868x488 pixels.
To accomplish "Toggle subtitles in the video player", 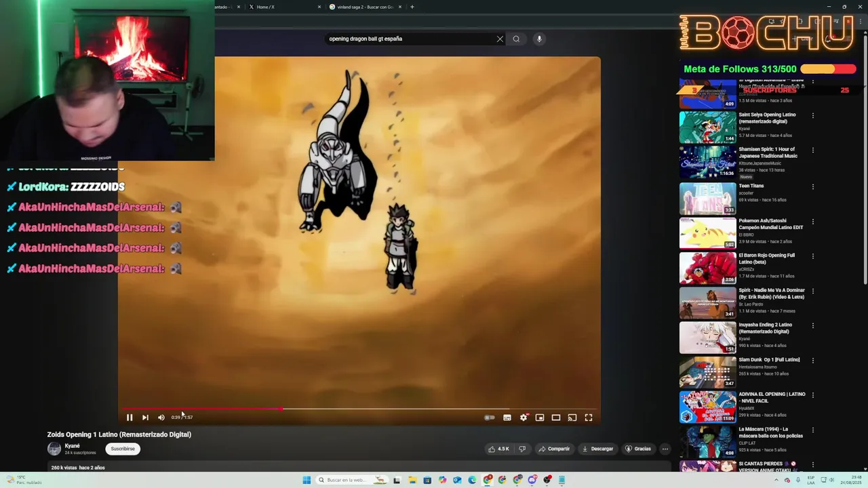I will (507, 418).
